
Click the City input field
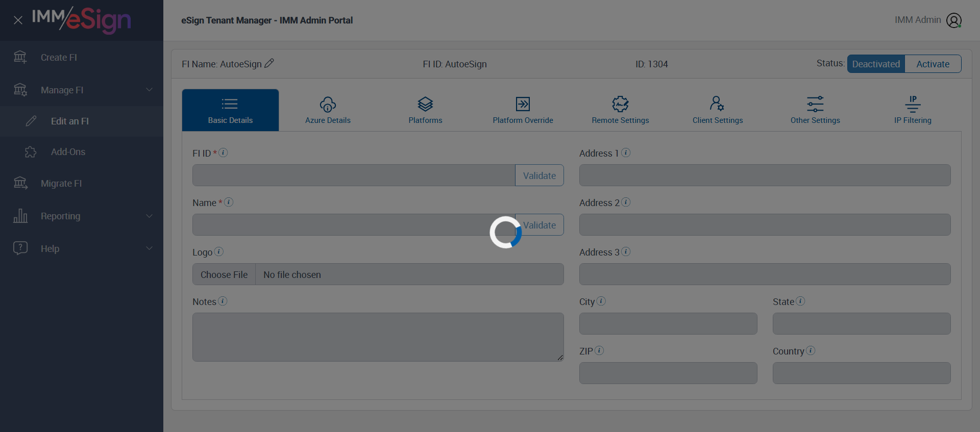coord(668,324)
